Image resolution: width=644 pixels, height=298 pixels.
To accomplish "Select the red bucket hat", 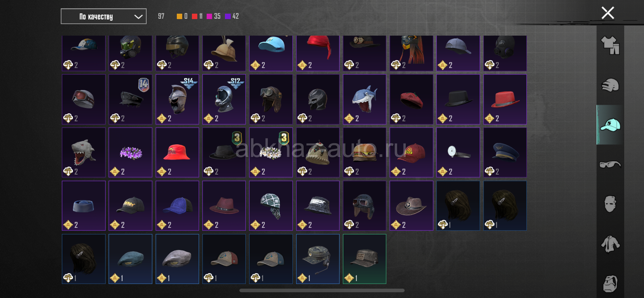I will 177,153.
